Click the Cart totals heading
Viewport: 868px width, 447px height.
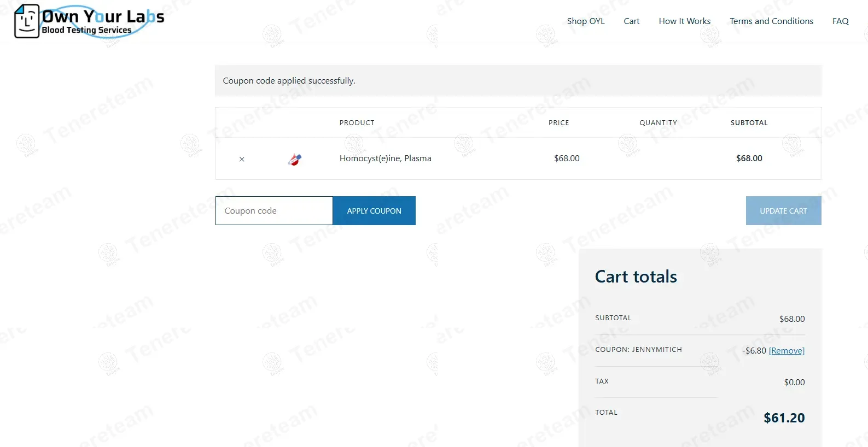pos(636,277)
